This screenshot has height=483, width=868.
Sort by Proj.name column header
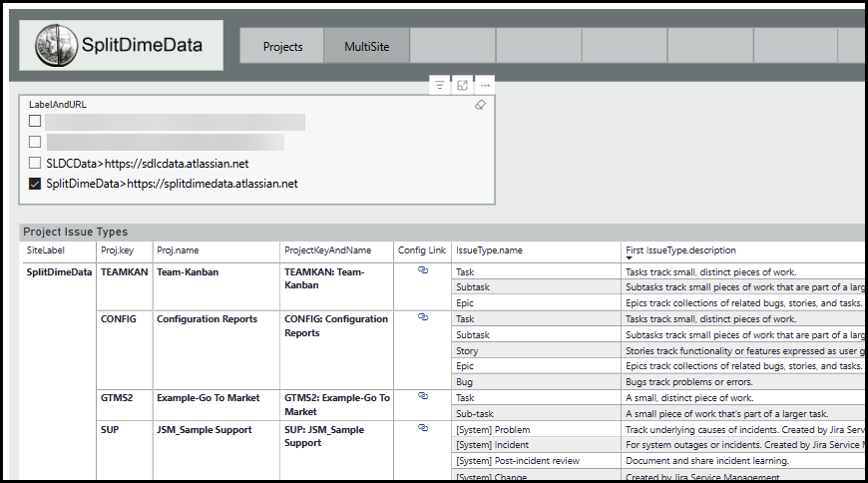(x=178, y=250)
